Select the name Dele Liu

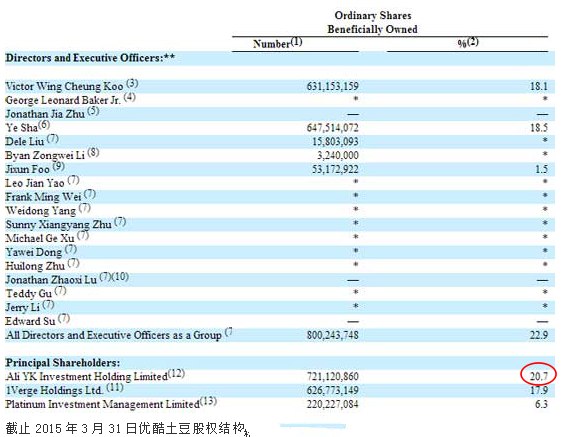click(24, 141)
